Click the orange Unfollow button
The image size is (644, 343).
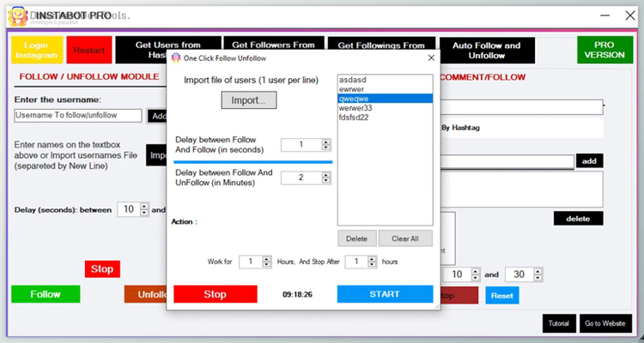(145, 294)
